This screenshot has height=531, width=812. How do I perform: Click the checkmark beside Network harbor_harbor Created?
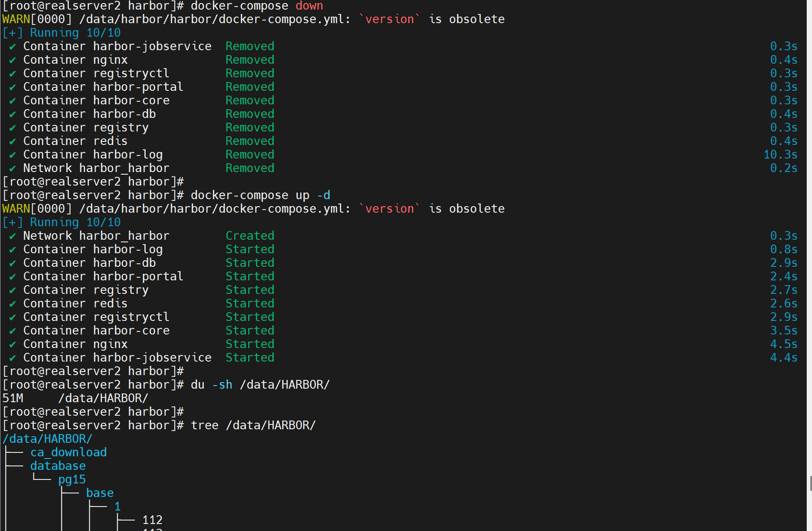[13, 236]
